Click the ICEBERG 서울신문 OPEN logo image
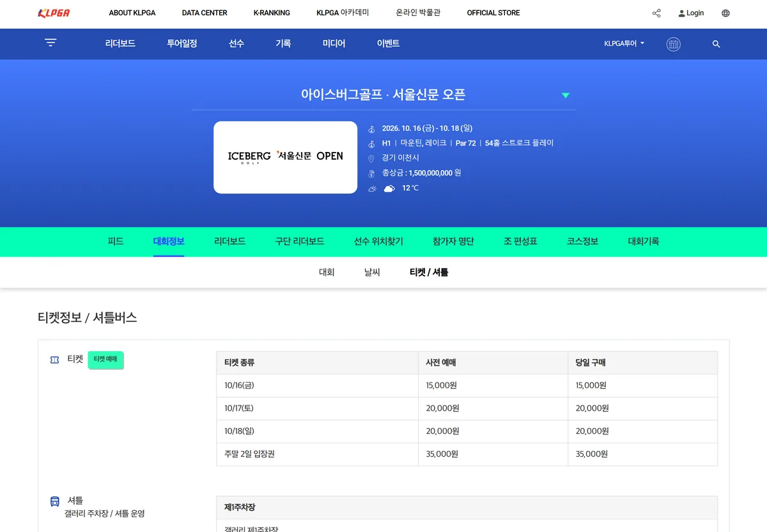The image size is (767, 532). 285,157
